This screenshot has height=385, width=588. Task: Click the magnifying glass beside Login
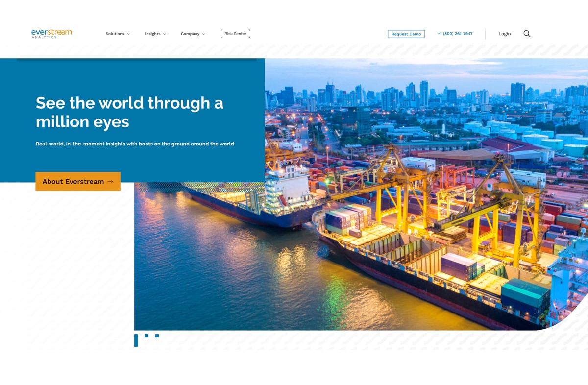pyautogui.click(x=527, y=34)
